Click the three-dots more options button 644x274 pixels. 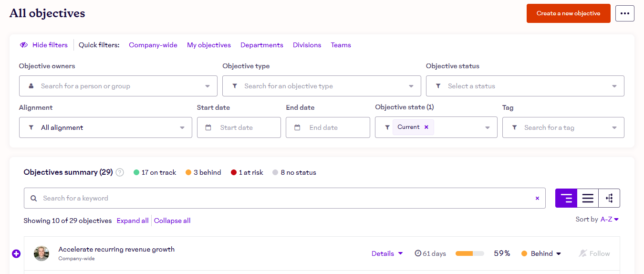[x=624, y=13]
